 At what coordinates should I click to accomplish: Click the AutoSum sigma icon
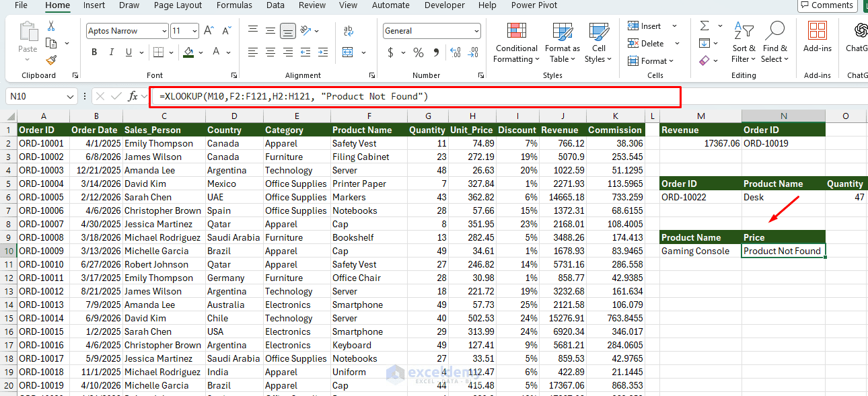[x=704, y=26]
